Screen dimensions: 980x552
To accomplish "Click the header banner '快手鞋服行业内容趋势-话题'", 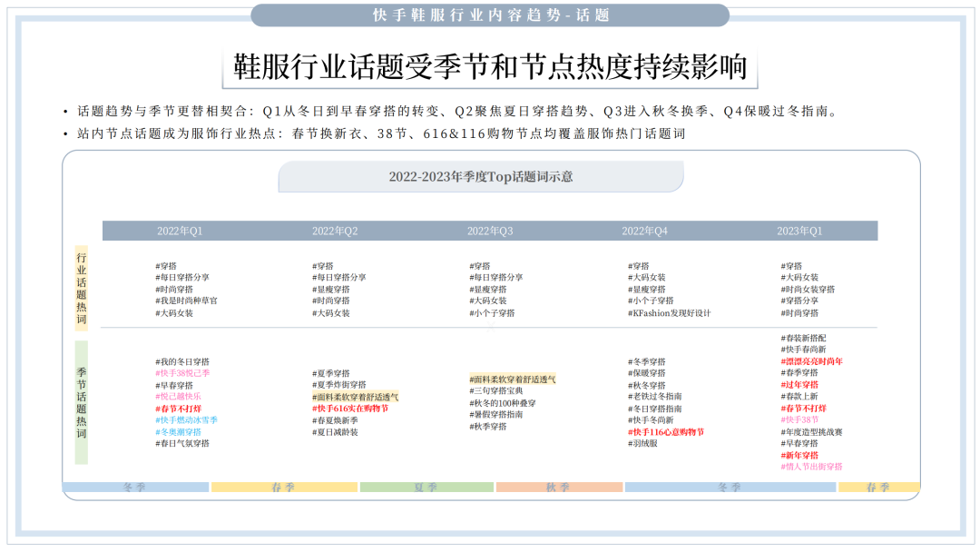I will tap(490, 15).
